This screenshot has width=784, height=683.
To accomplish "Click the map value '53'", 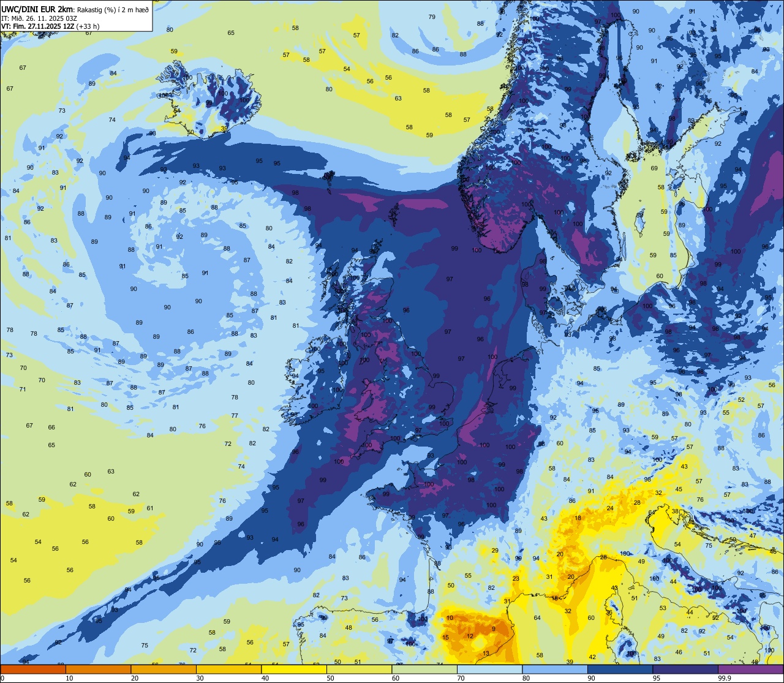I will [663, 608].
